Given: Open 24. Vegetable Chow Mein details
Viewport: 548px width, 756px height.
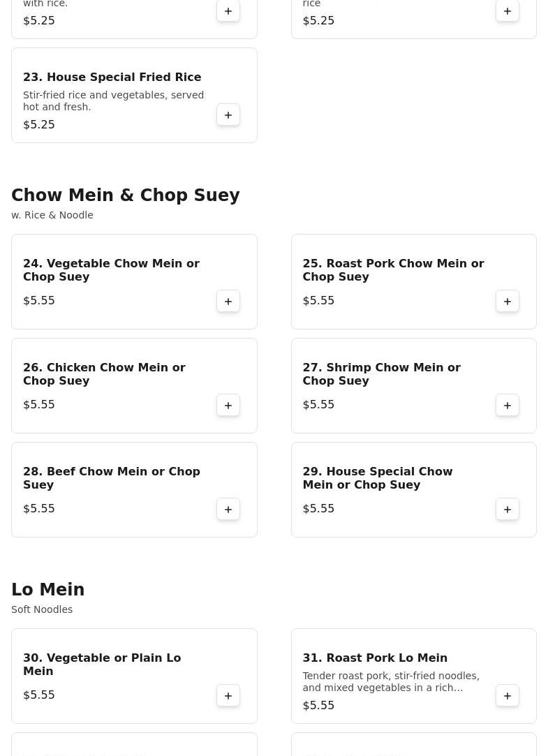Looking at the screenshot, I should pos(112,270).
